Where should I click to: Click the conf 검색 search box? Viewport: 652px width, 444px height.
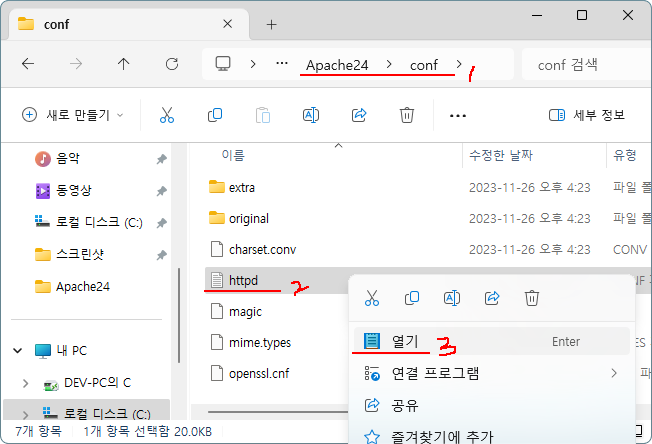(586, 64)
